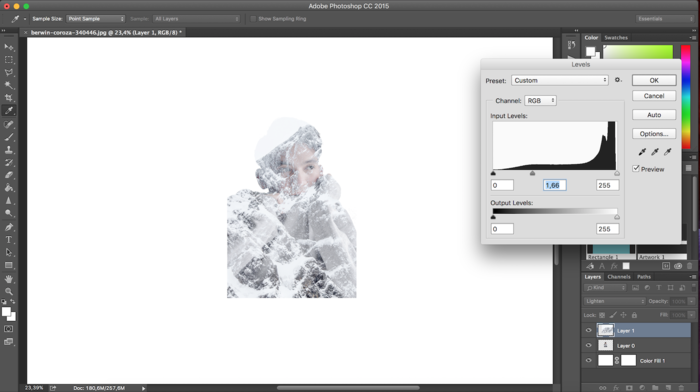
Task: Select the Pen tool
Action: click(8, 227)
